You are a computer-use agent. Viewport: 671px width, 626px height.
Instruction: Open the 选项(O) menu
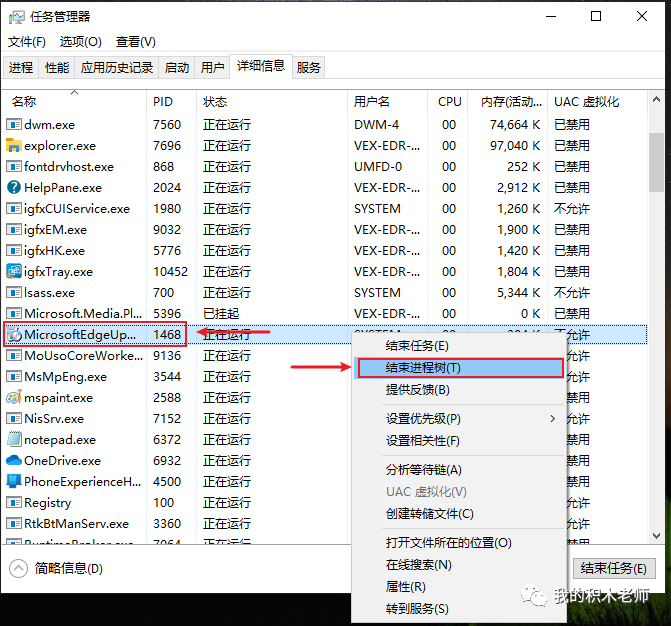tap(80, 42)
